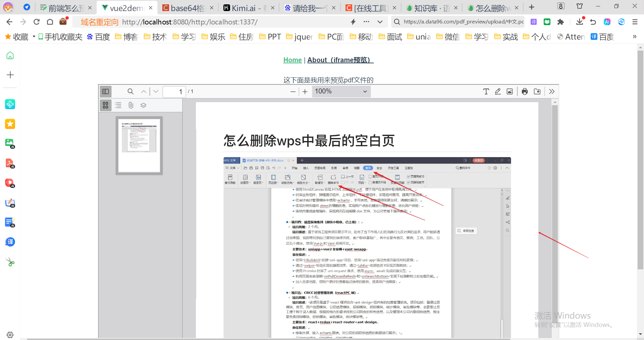
Task: Go to previous PDF page arrow
Action: (x=144, y=91)
